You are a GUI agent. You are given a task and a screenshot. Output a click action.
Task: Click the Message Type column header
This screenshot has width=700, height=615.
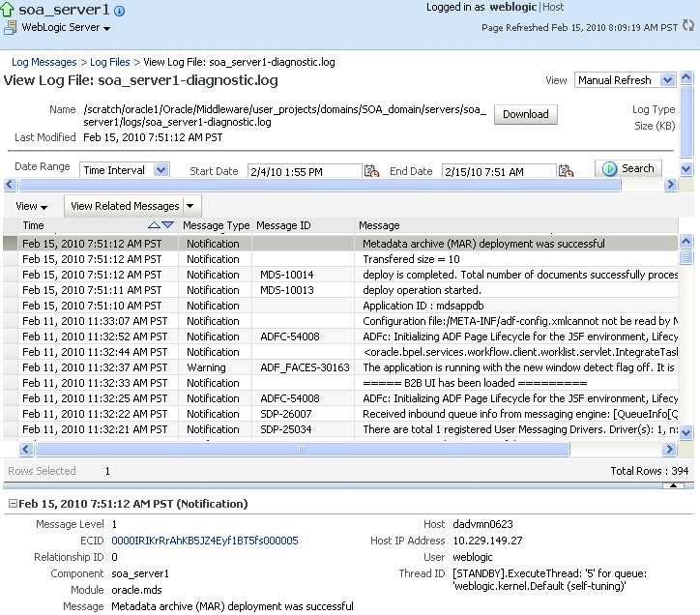tap(216, 225)
